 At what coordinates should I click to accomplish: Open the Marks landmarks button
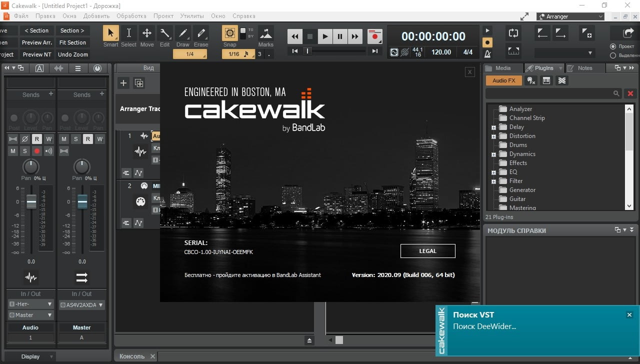click(x=266, y=33)
